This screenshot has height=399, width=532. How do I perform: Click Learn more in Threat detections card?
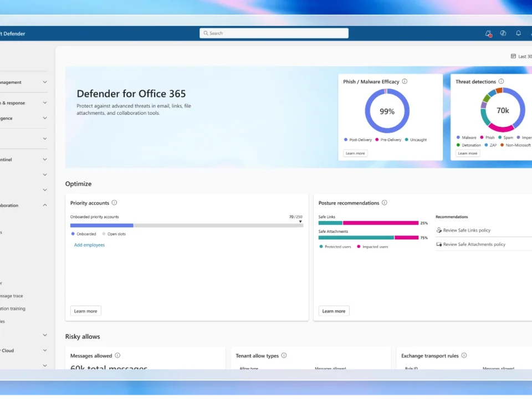pyautogui.click(x=468, y=154)
